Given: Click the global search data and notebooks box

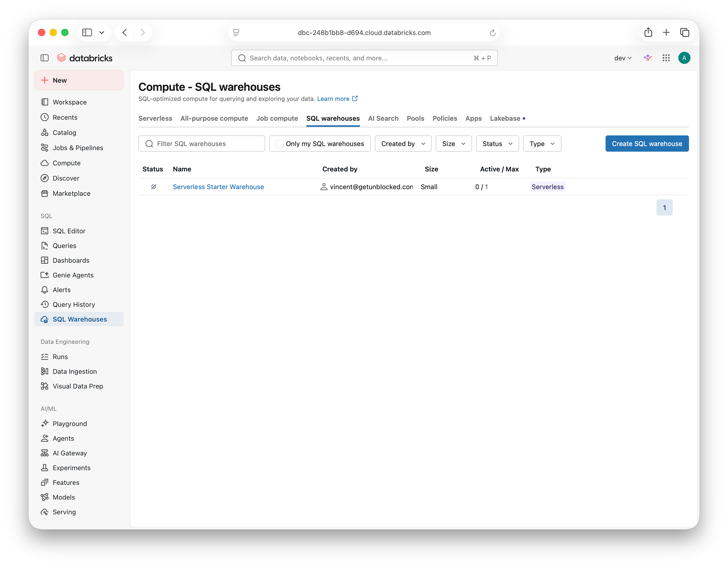Looking at the screenshot, I should coord(364,58).
